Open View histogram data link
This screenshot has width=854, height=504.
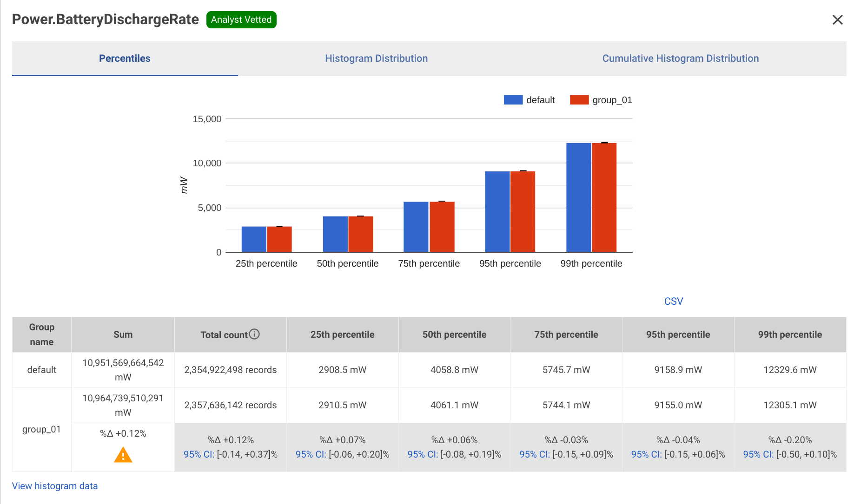(55, 486)
